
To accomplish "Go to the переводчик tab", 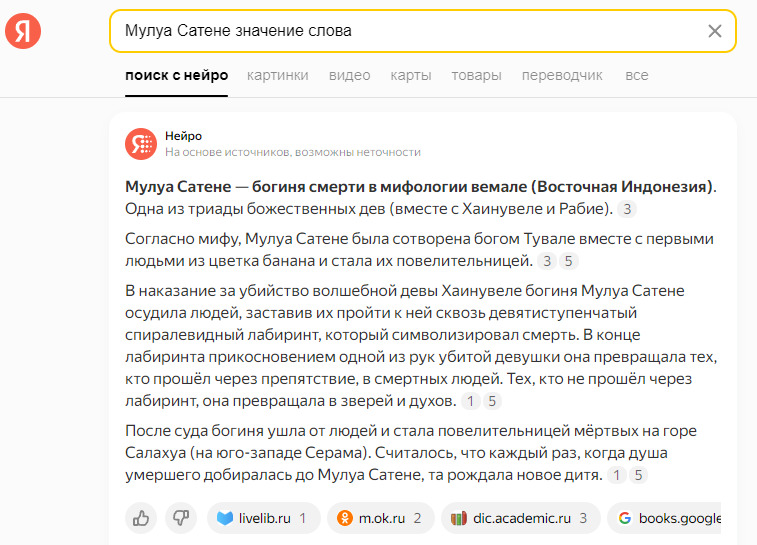I will click(x=562, y=75).
